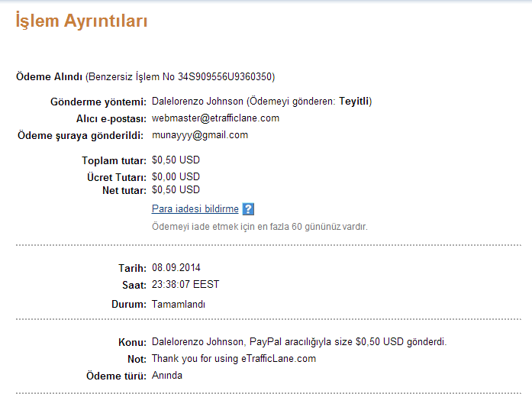The width and height of the screenshot is (532, 394).
Task: Click the Konu subject line text
Action: 299,342
